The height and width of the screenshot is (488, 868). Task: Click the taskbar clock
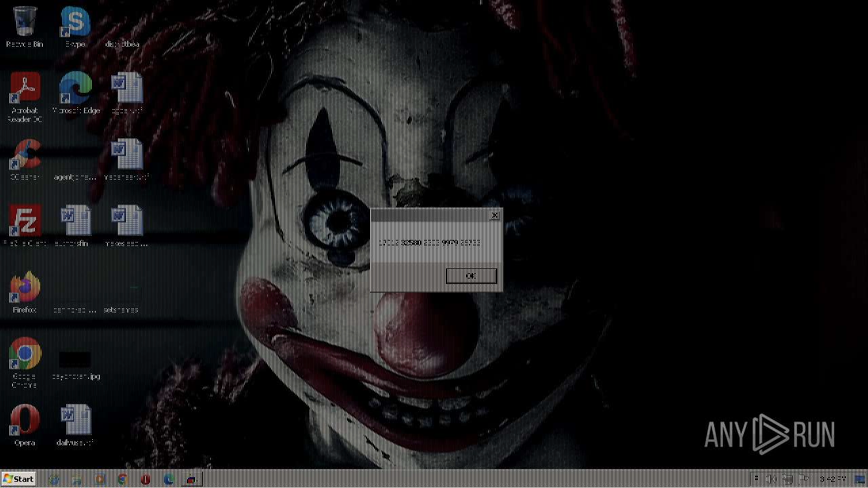click(x=833, y=479)
